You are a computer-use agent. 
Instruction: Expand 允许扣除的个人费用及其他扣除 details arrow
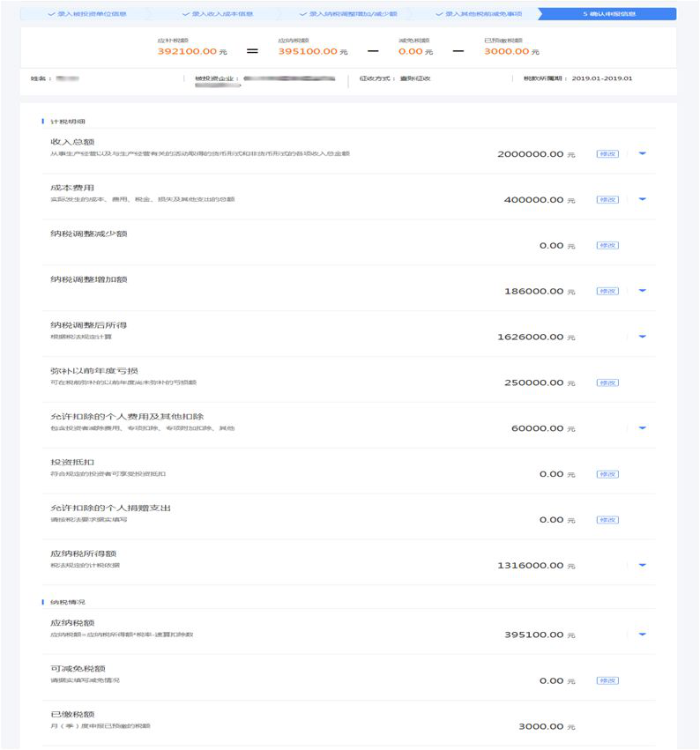(x=642, y=428)
